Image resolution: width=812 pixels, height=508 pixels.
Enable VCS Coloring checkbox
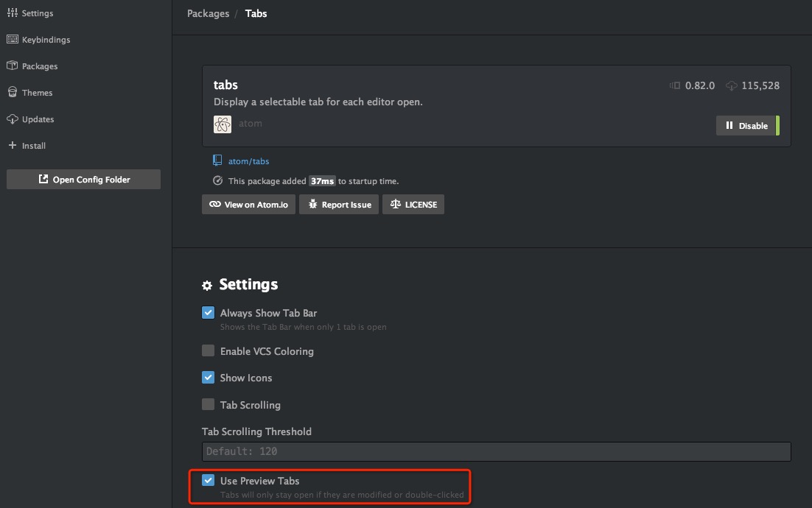pyautogui.click(x=209, y=350)
